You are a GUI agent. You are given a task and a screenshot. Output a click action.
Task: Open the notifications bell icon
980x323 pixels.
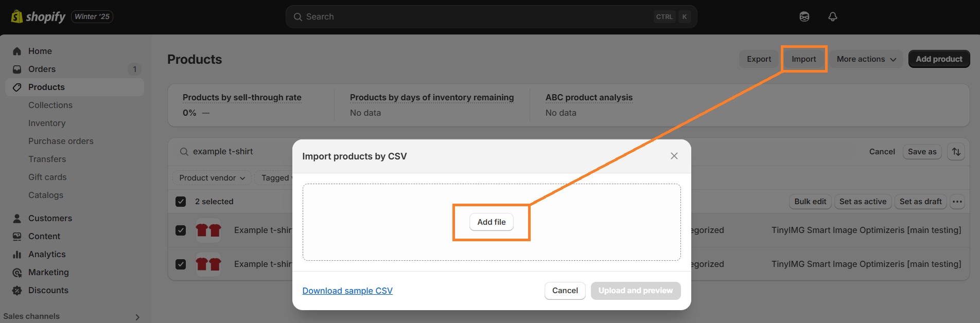[x=832, y=16]
